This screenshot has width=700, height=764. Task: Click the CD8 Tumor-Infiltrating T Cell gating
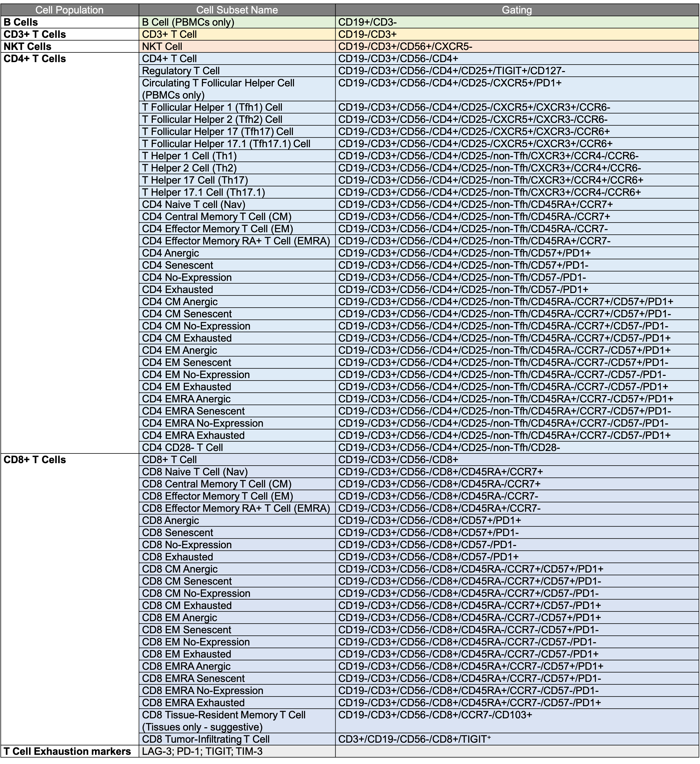[x=414, y=739]
